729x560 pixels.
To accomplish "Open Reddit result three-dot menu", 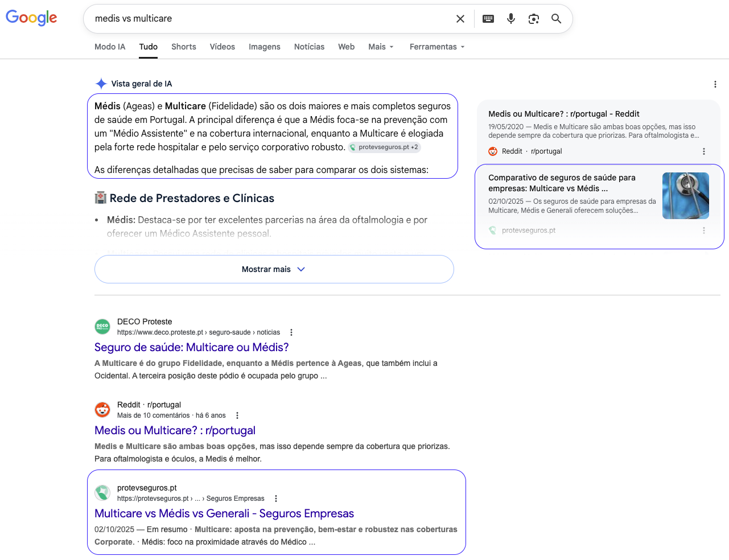I will click(x=237, y=415).
